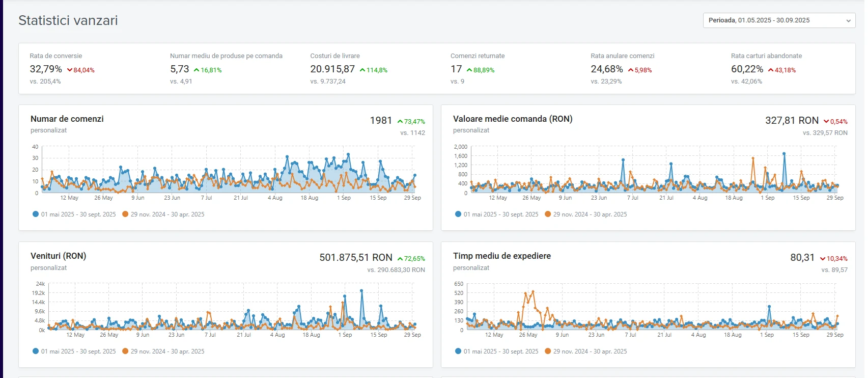The image size is (868, 378).
Task: Toggle the 29 nov. 2024 series in Numar de comenzi legend
Action: coord(163,214)
